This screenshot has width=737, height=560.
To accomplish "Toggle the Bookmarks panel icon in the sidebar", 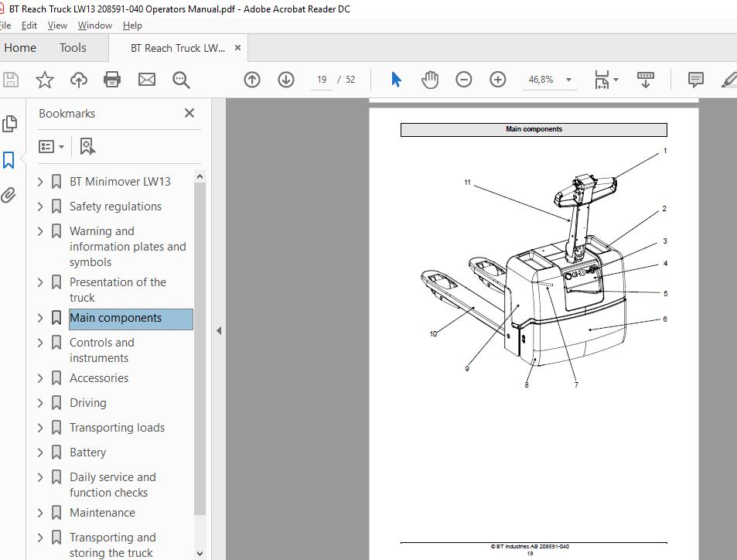I will 9,160.
